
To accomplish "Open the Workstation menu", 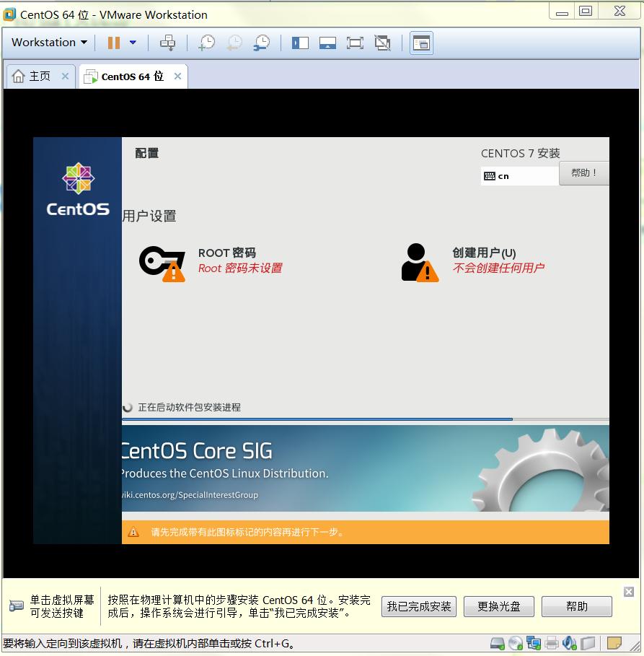I will (49, 43).
